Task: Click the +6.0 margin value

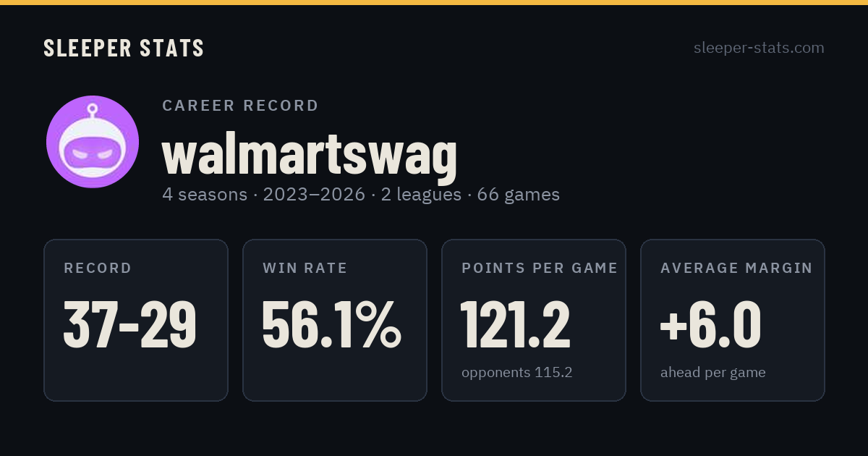Action: [x=710, y=325]
